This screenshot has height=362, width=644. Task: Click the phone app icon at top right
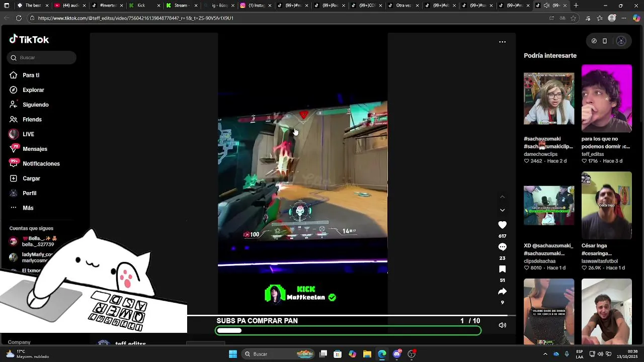(605, 41)
